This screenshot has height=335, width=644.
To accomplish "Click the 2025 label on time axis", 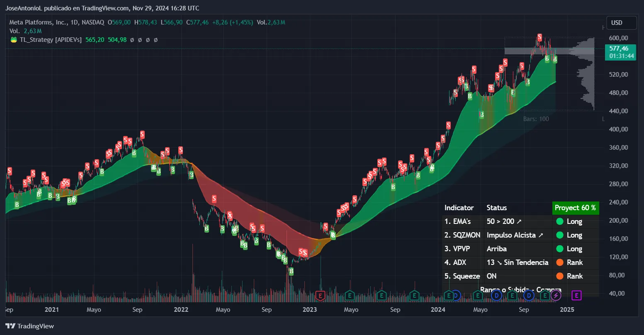I will pyautogui.click(x=567, y=310).
